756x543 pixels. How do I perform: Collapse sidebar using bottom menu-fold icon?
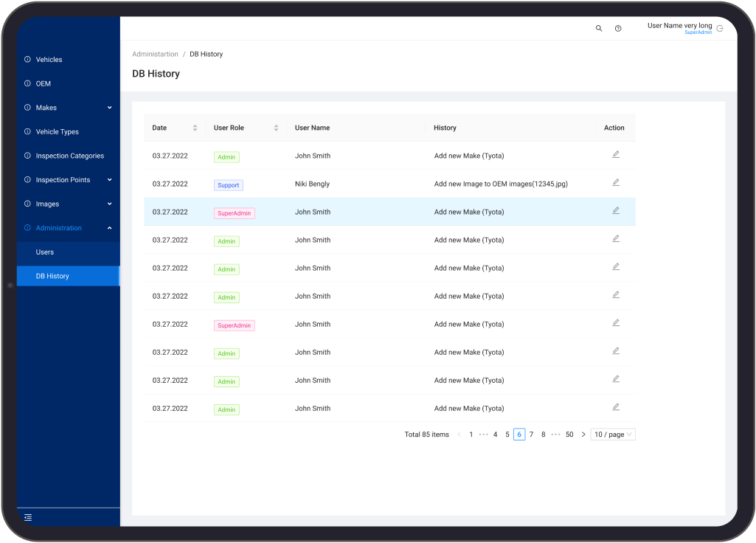point(28,518)
